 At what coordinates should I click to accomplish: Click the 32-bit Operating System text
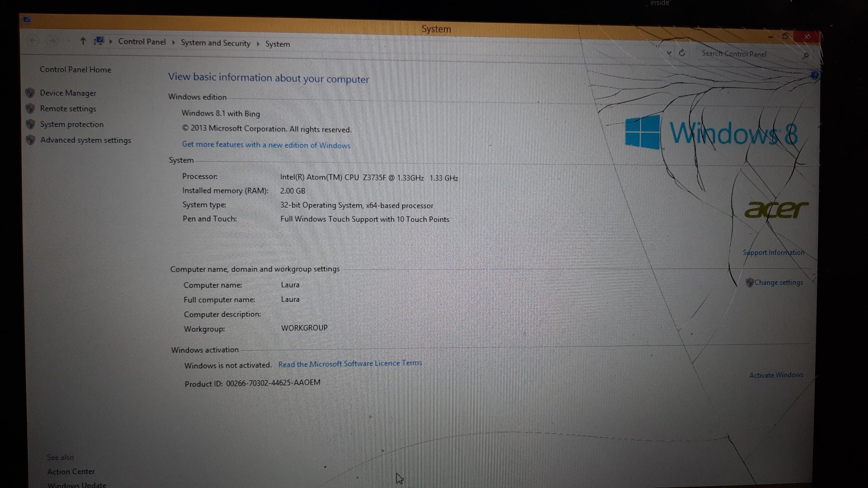[x=357, y=205]
